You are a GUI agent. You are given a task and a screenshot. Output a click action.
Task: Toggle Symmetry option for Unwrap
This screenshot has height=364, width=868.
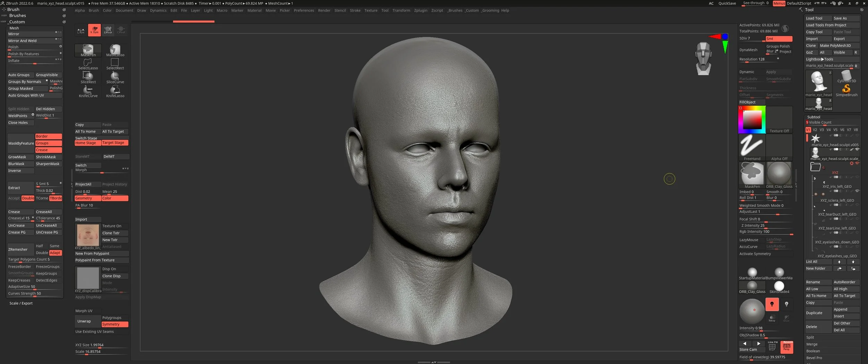tap(115, 324)
